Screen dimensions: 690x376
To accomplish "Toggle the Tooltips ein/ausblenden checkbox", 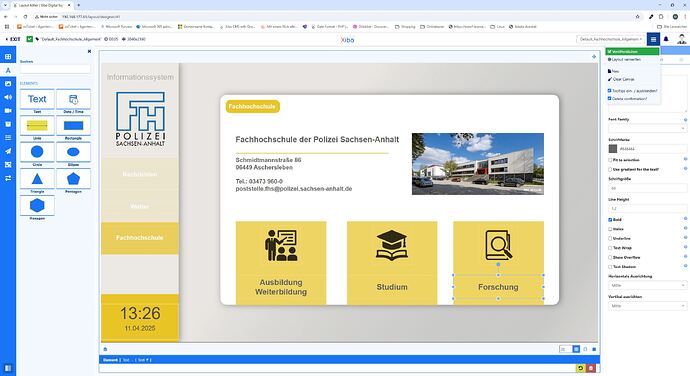I will pos(609,91).
